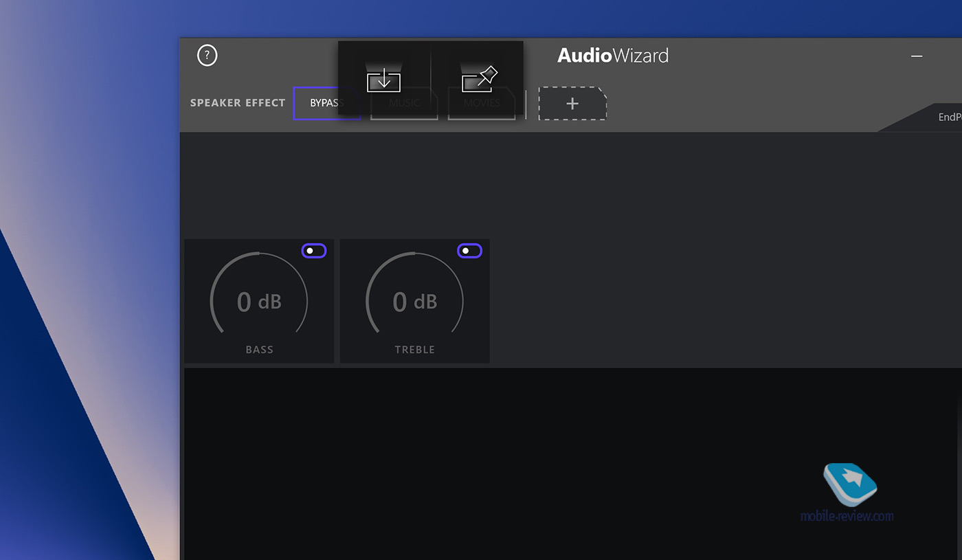
Task: Click the AudioWizard title text
Action: point(613,56)
